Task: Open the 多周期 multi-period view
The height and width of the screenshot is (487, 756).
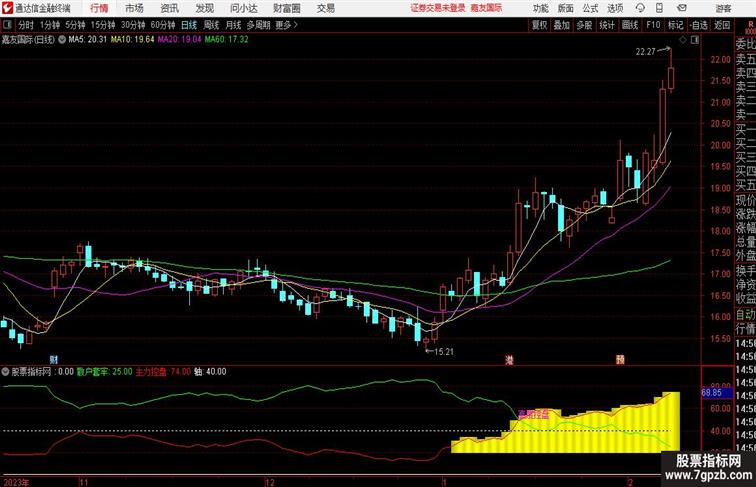Action: coord(259,25)
